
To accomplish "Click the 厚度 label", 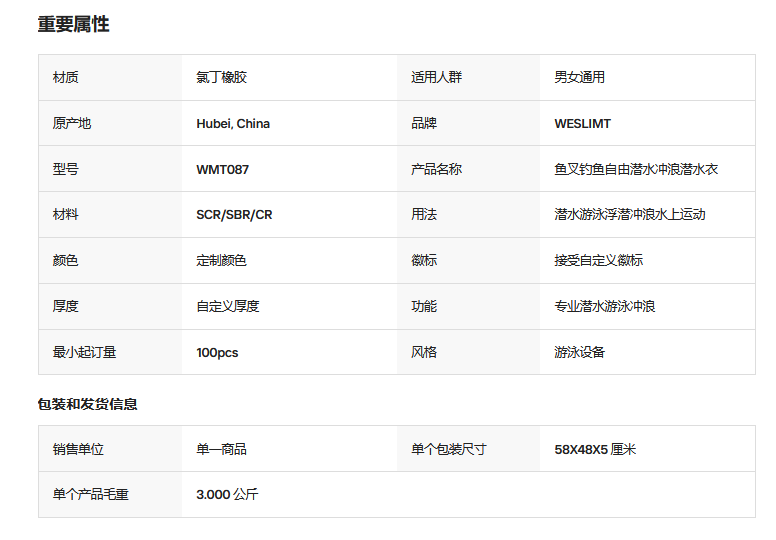I will [65, 306].
